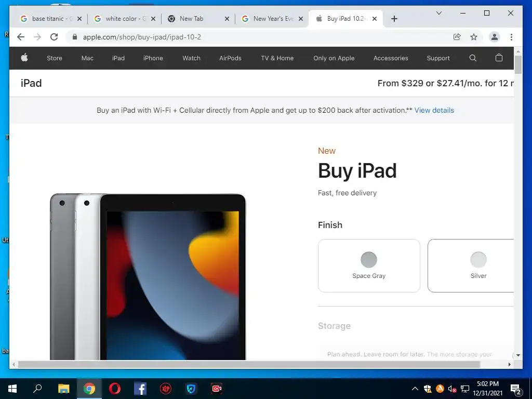Open the Support menu item
This screenshot has width=532, height=399.
pos(438,58)
